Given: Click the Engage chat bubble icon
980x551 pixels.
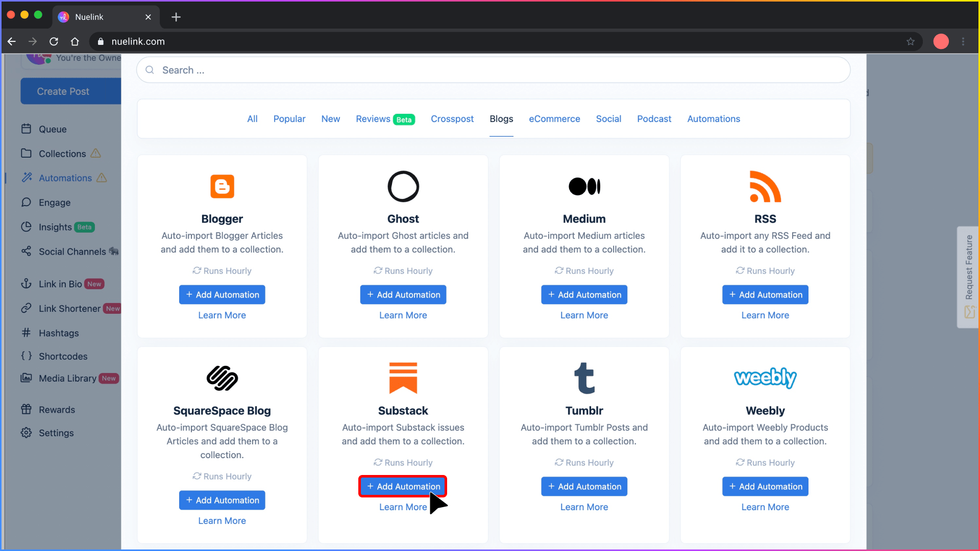Looking at the screenshot, I should click(x=27, y=203).
